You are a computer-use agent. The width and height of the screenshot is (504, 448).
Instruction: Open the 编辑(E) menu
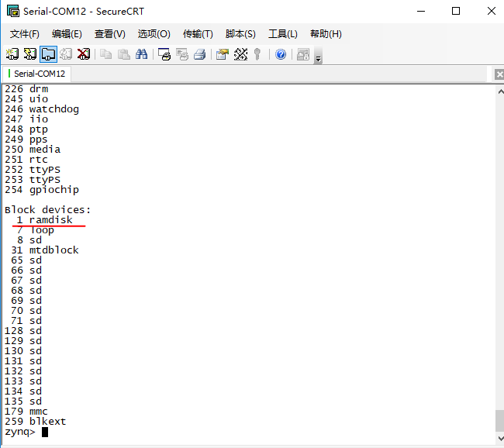point(67,34)
